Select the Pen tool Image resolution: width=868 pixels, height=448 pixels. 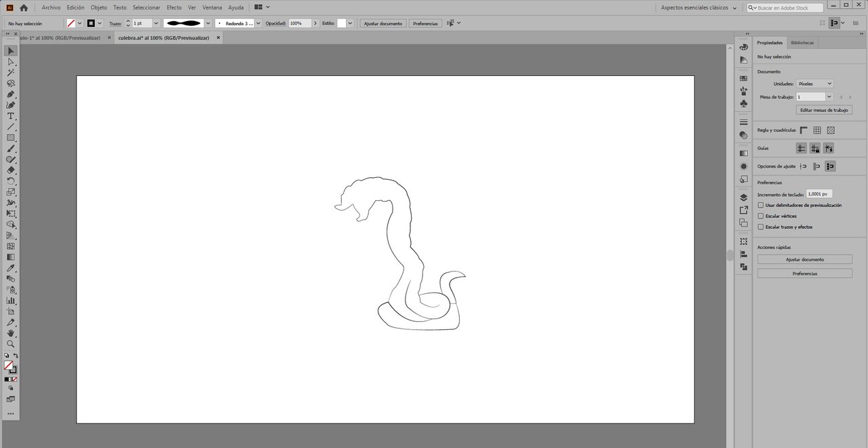(x=11, y=94)
